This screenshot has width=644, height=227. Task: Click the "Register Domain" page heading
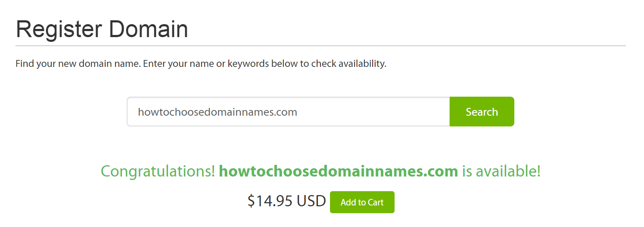tap(102, 29)
